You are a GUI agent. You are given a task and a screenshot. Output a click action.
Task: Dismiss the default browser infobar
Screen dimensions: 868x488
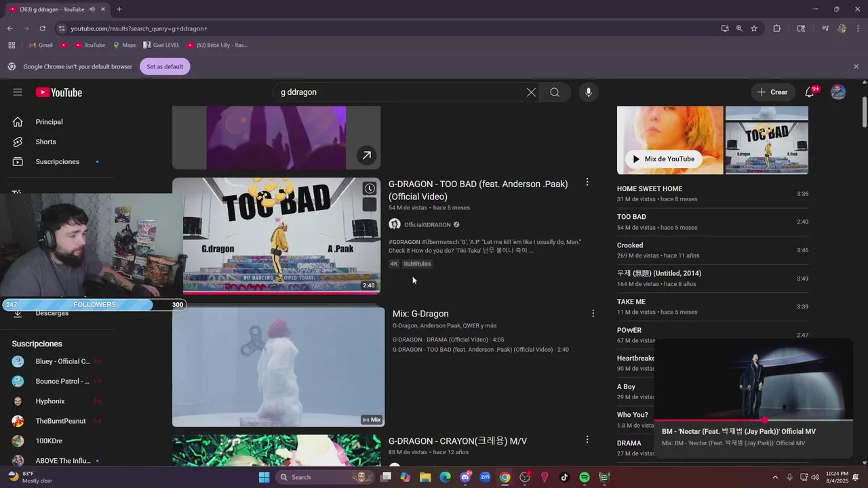tap(856, 66)
